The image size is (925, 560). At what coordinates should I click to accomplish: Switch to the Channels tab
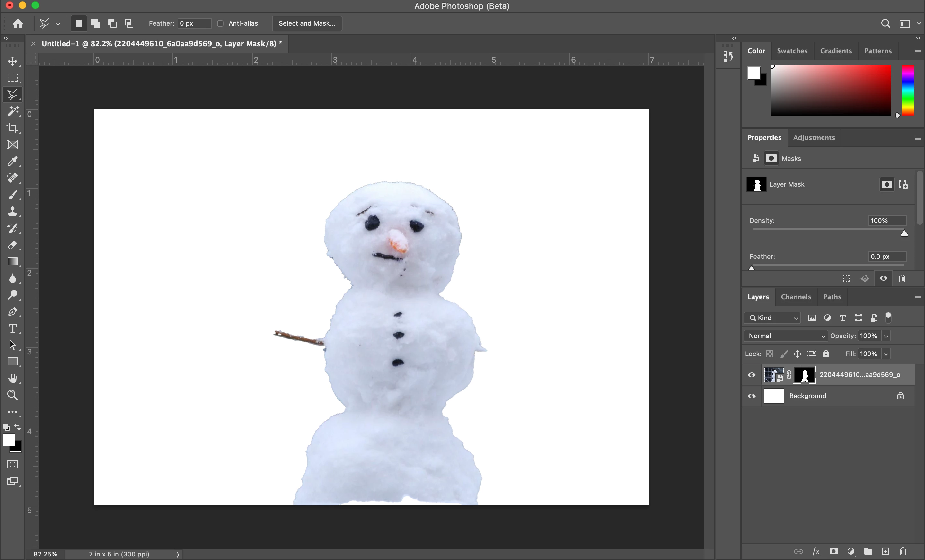pos(796,297)
